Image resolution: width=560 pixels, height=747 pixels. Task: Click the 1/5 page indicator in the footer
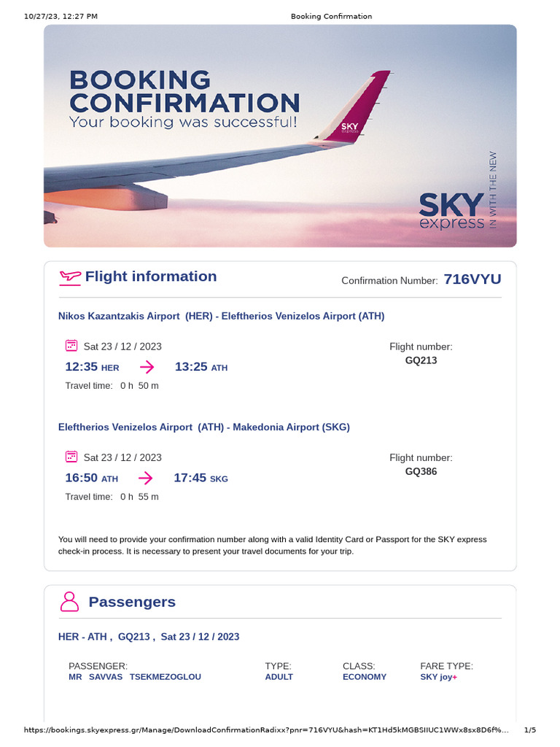[530, 730]
